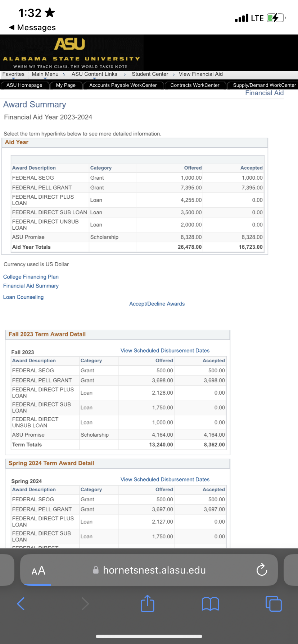Tap Fall 2023 Term Totals accepted 8,362.00
Viewport: 298px width, 644px height.
point(215,445)
